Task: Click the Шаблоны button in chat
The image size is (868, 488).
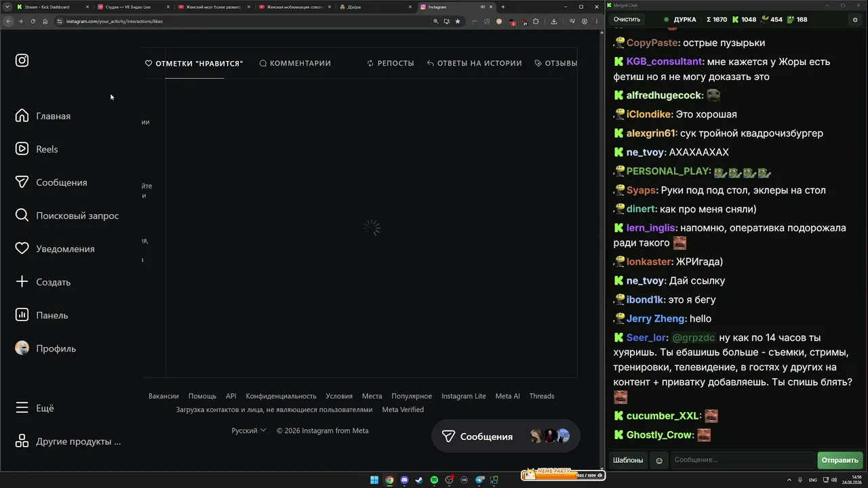Action: 628,460
